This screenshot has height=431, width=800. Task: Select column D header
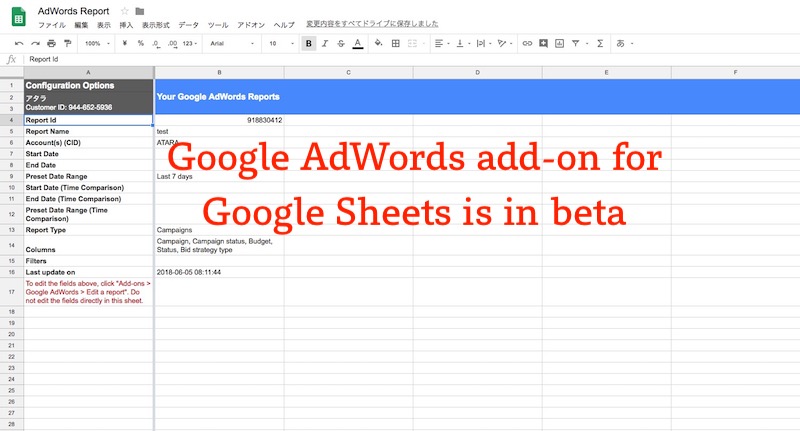478,72
